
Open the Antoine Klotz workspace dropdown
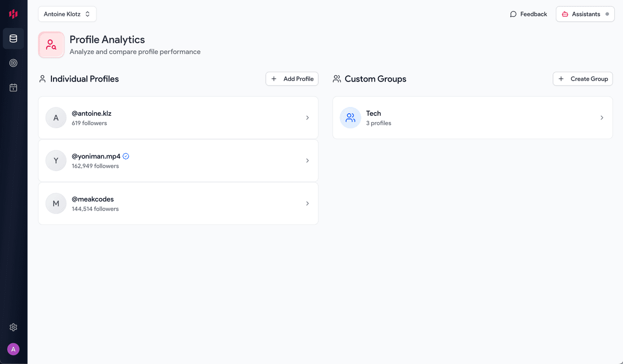point(67,14)
